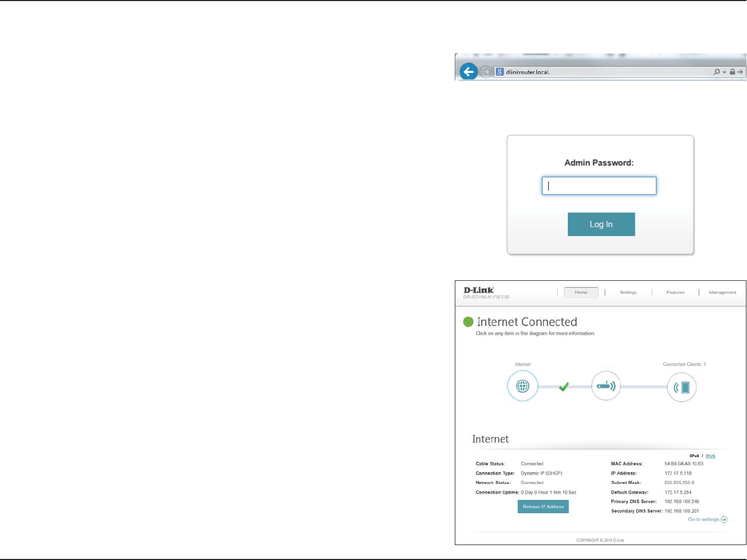Click the green checkmark on the connection line

[x=564, y=386]
